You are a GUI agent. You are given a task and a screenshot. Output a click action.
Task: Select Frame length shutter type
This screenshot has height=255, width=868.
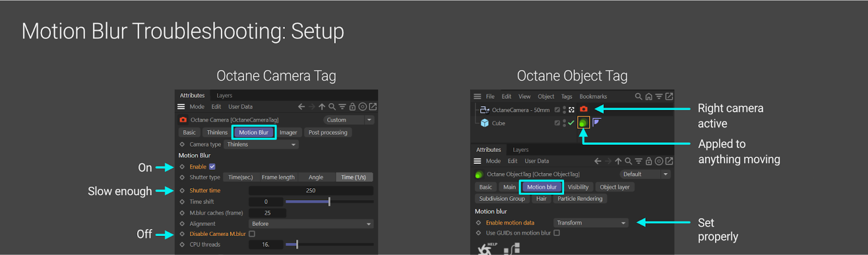click(278, 177)
